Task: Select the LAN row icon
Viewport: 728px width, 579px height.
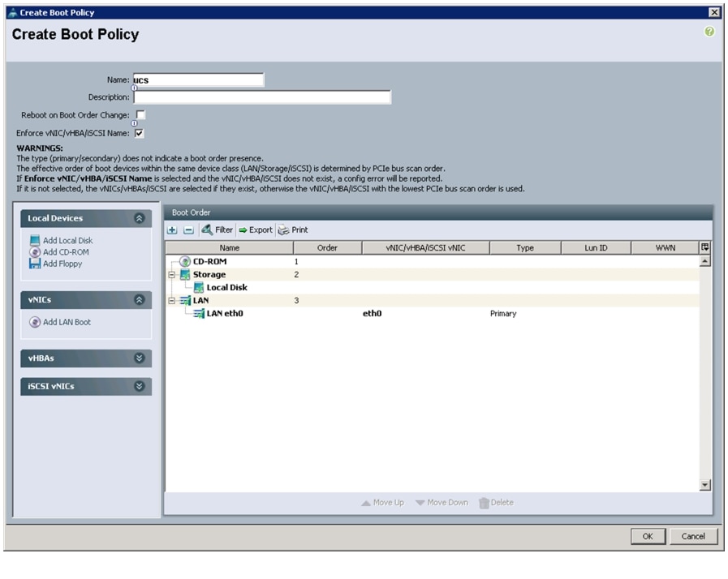Action: pos(185,301)
